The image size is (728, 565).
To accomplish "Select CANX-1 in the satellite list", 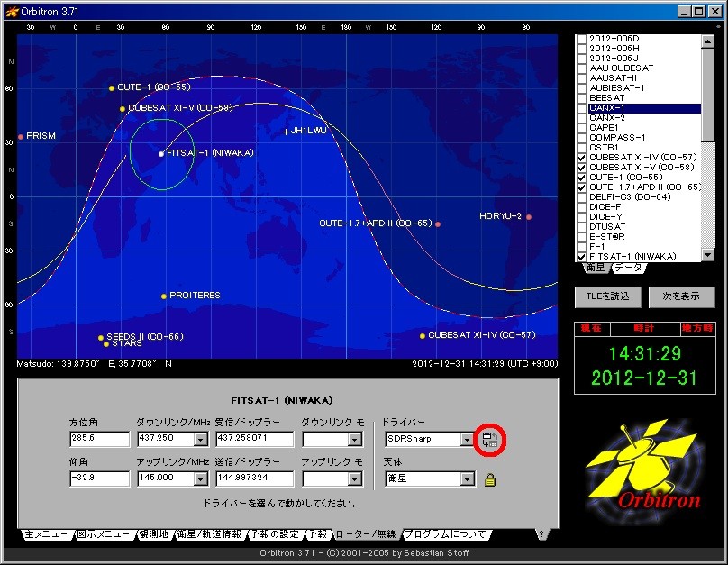I will click(x=644, y=108).
